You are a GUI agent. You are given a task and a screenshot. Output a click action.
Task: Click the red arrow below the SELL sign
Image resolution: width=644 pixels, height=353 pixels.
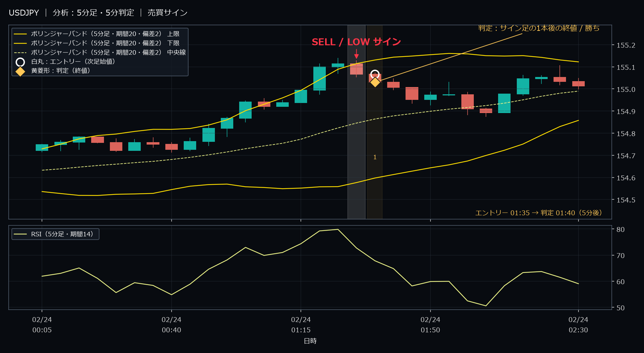(x=356, y=54)
